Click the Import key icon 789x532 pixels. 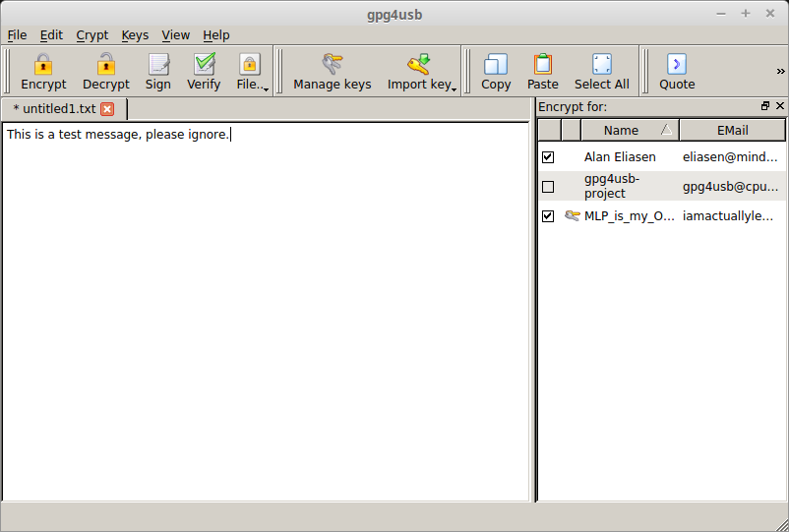click(x=419, y=64)
